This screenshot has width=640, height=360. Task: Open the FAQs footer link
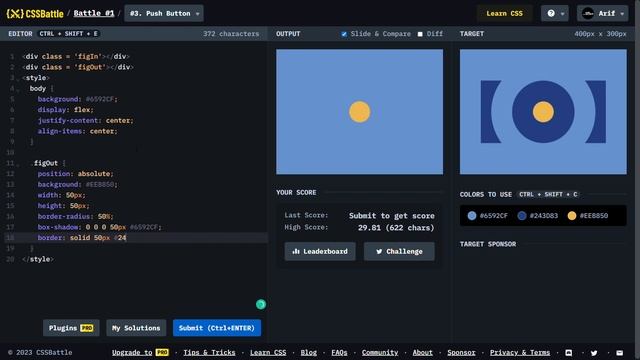tap(339, 353)
